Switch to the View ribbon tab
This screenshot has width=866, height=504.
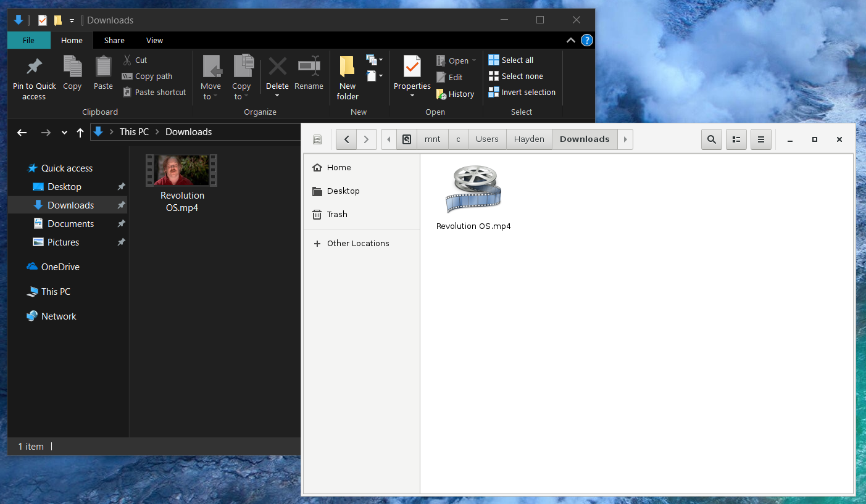pyautogui.click(x=154, y=40)
